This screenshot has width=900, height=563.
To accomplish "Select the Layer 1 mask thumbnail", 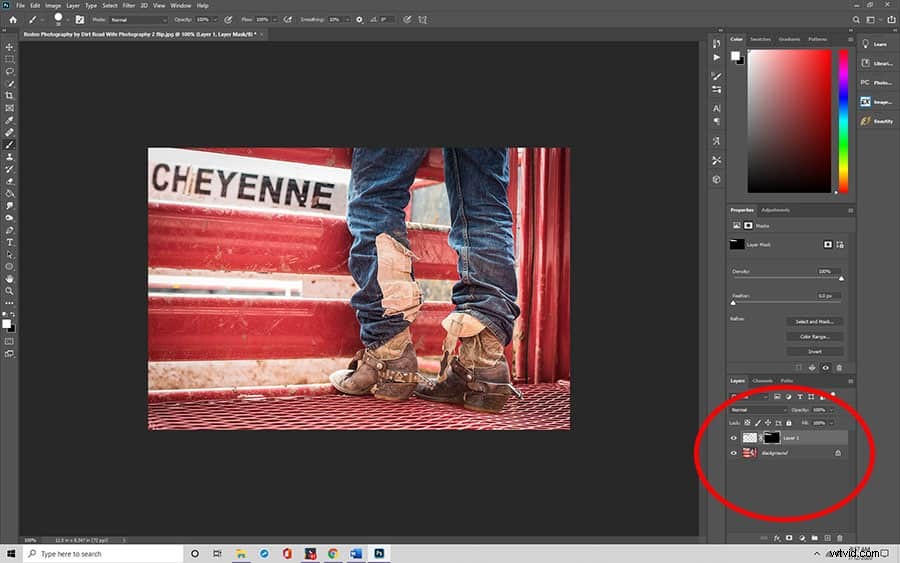I will click(x=771, y=438).
